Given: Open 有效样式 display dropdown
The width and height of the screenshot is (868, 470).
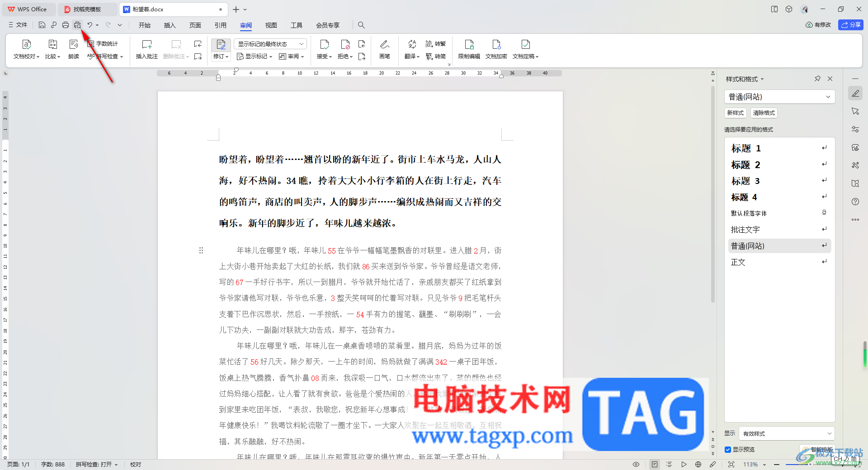Looking at the screenshot, I should pyautogui.click(x=787, y=433).
